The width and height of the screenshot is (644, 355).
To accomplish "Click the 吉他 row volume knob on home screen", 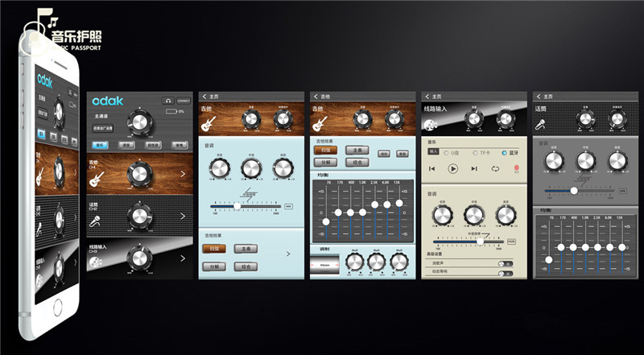I will pyautogui.click(x=139, y=173).
